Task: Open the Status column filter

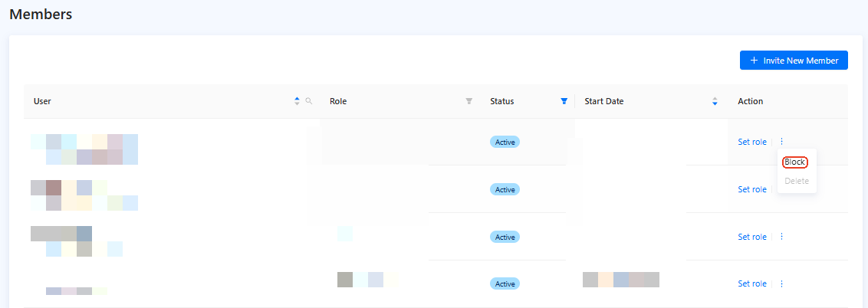Action: [564, 101]
